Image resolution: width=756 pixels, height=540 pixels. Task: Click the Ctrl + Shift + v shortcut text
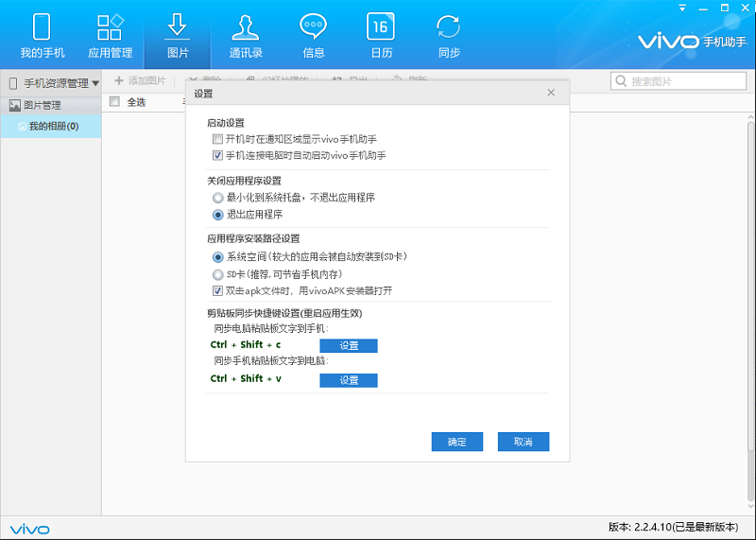coord(246,378)
